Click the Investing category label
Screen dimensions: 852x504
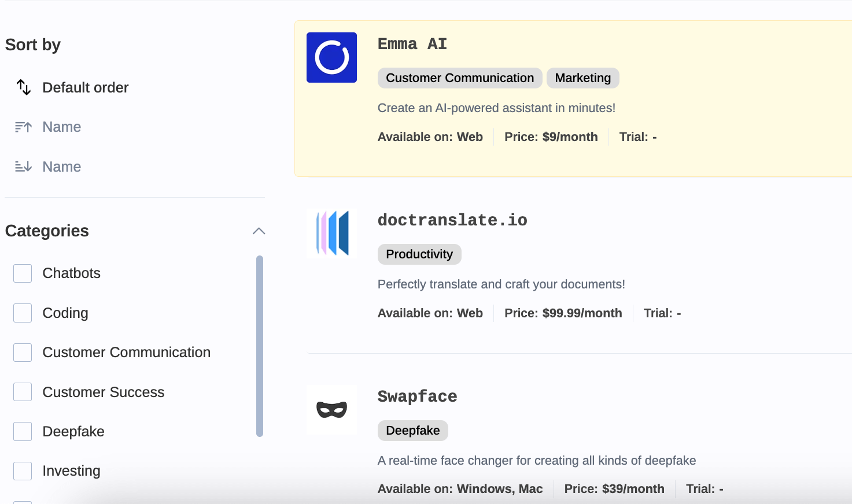pyautogui.click(x=72, y=471)
